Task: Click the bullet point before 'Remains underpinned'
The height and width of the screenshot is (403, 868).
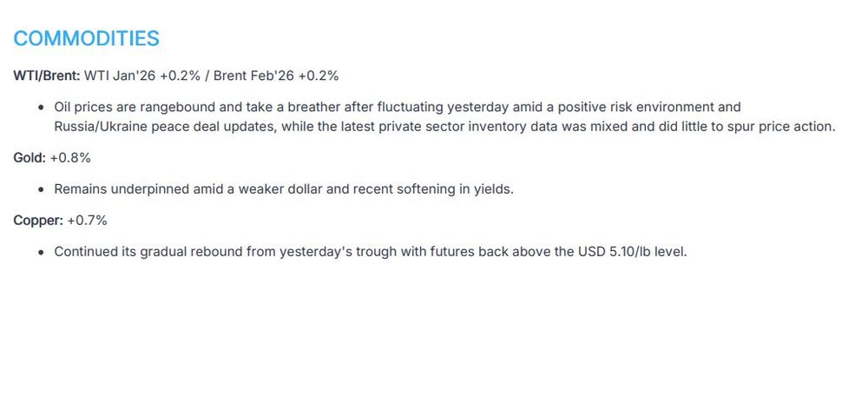Action: click(42, 189)
